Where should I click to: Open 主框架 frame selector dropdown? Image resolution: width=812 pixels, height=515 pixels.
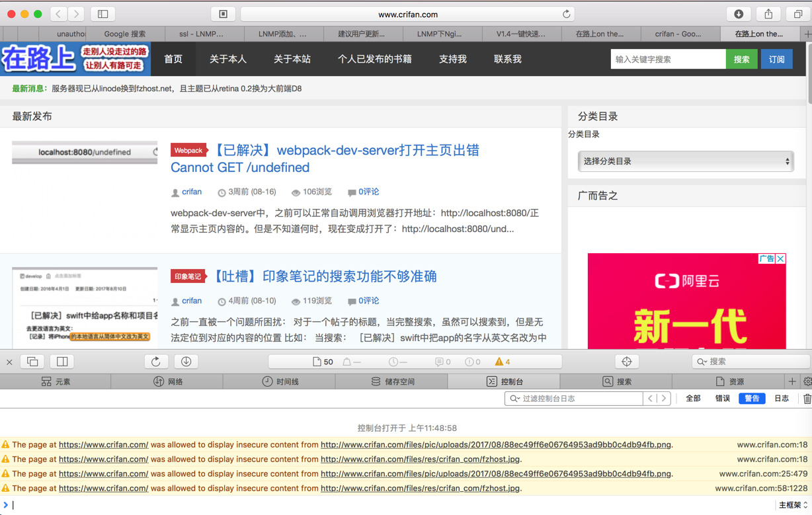(x=793, y=505)
